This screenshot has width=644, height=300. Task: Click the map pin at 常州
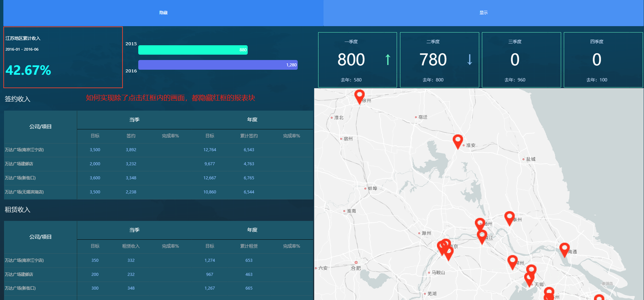512,262
